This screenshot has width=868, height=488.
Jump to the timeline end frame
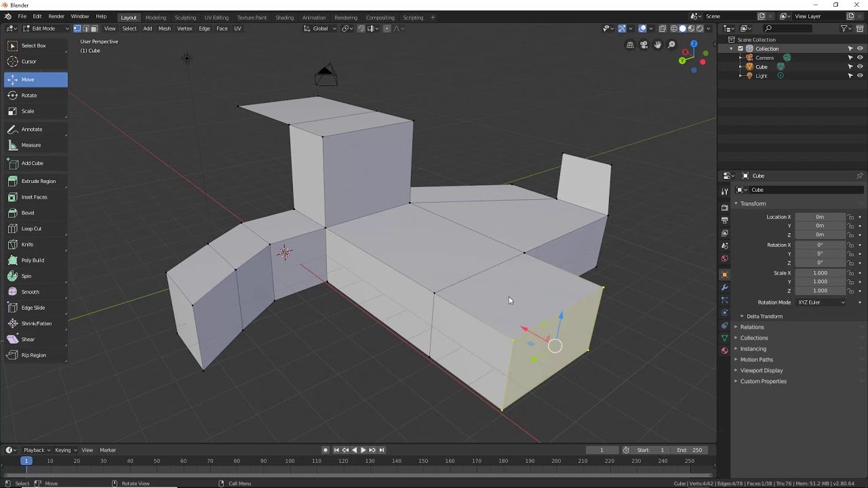[x=382, y=450]
